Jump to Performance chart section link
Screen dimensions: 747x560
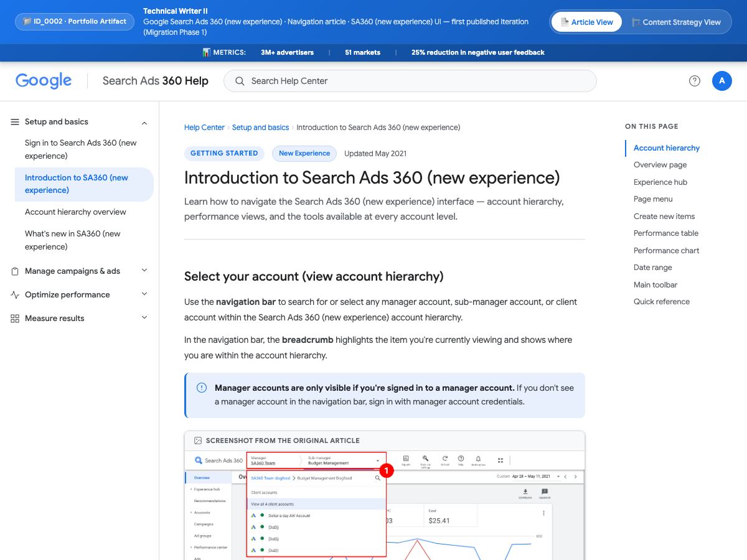[x=667, y=251]
